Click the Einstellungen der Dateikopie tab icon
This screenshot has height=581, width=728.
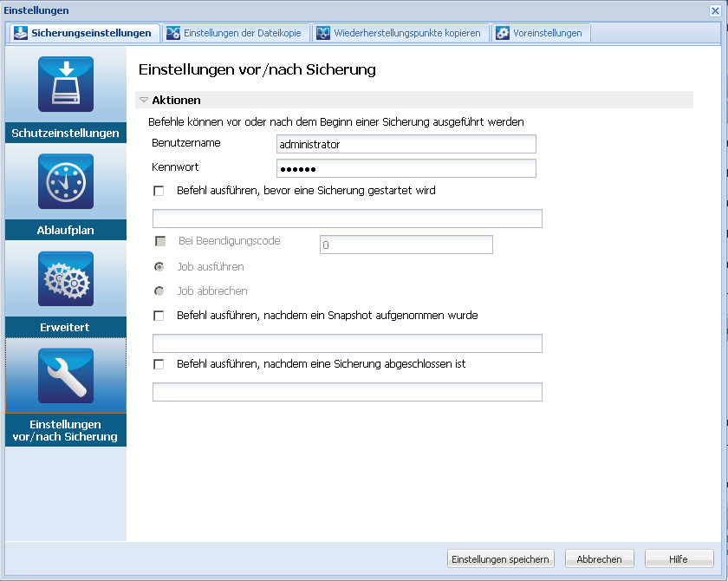coord(173,33)
